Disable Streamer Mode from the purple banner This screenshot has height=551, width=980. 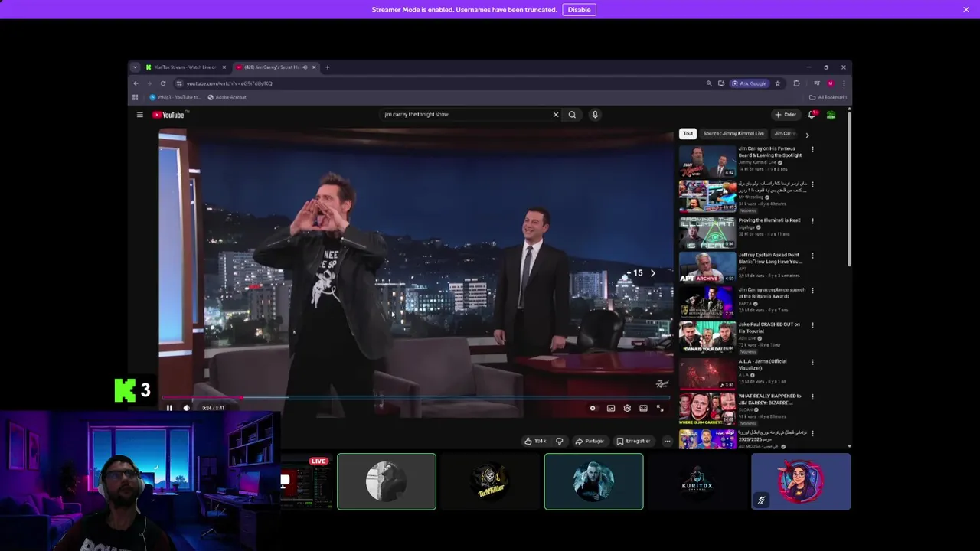579,10
